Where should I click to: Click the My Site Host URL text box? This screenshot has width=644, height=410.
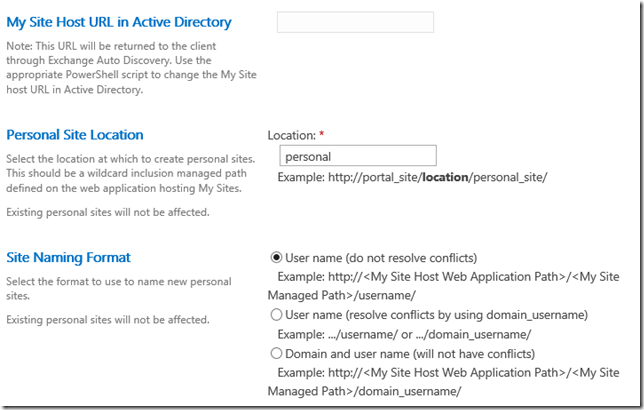pos(355,22)
